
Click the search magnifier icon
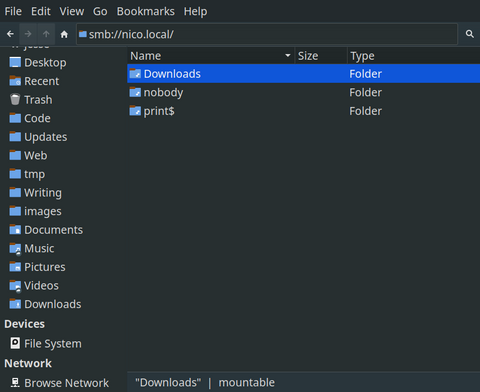pyautogui.click(x=470, y=34)
